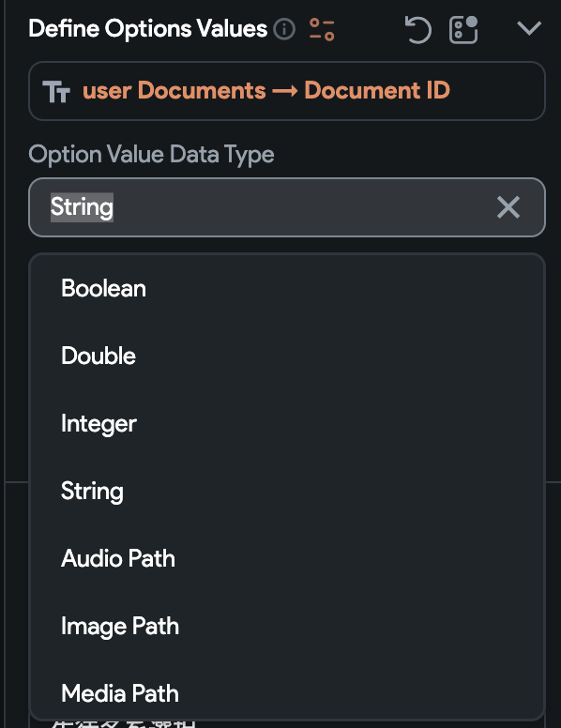The height and width of the screenshot is (728, 561).
Task: Click the Define Options Values heading
Action: tap(147, 29)
